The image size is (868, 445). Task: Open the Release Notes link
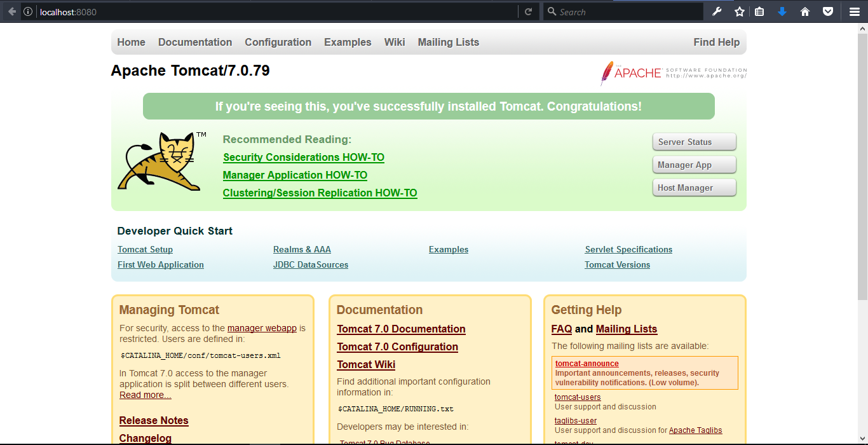(x=154, y=420)
